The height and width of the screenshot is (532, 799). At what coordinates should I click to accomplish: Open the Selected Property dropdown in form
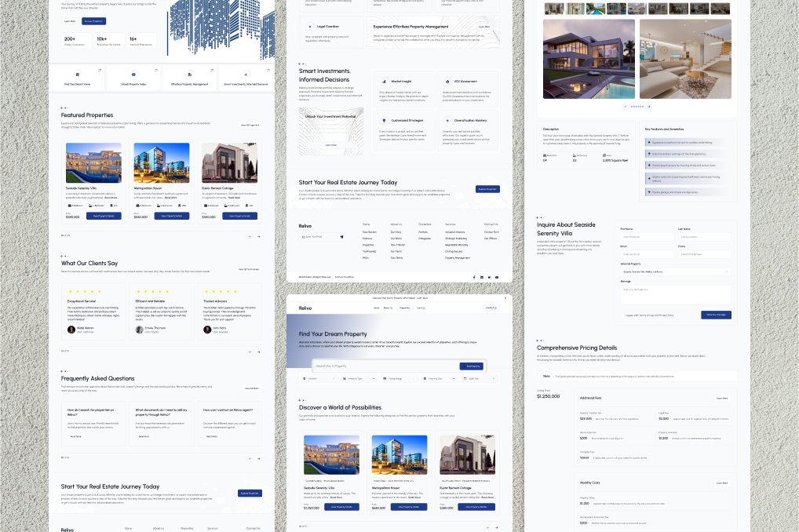pos(675,271)
